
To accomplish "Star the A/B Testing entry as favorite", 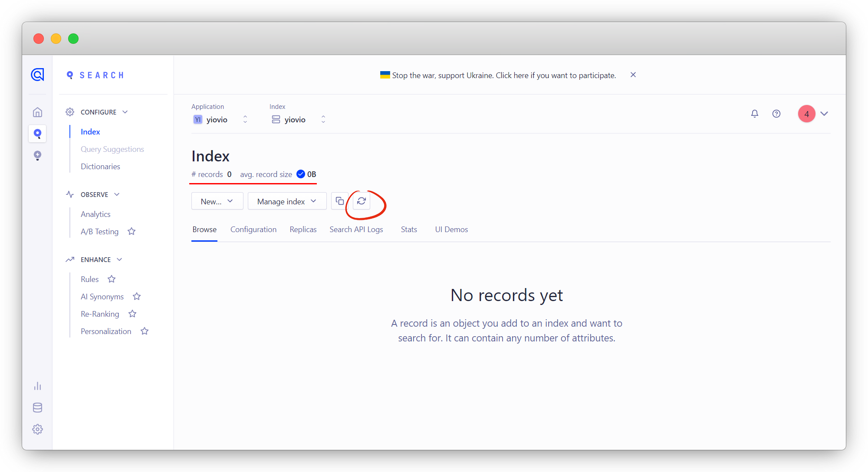I will point(132,231).
